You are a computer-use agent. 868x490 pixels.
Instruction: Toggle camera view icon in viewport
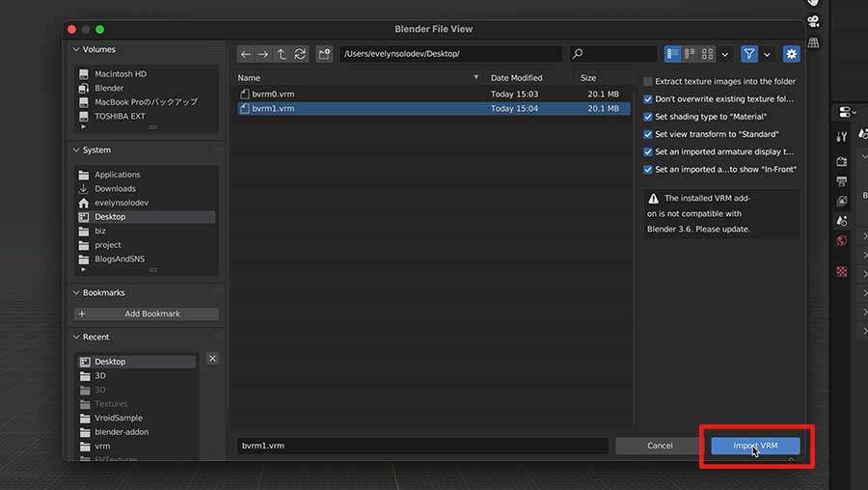tap(813, 21)
